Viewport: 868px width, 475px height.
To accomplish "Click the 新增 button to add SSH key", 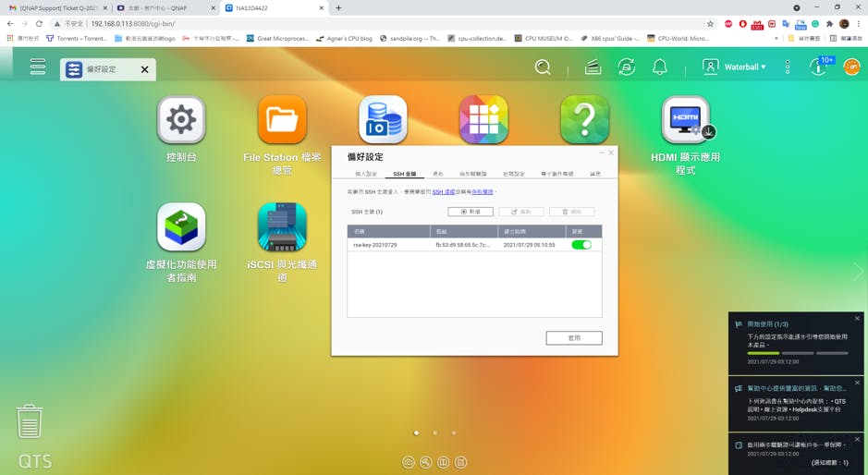I will (x=471, y=212).
